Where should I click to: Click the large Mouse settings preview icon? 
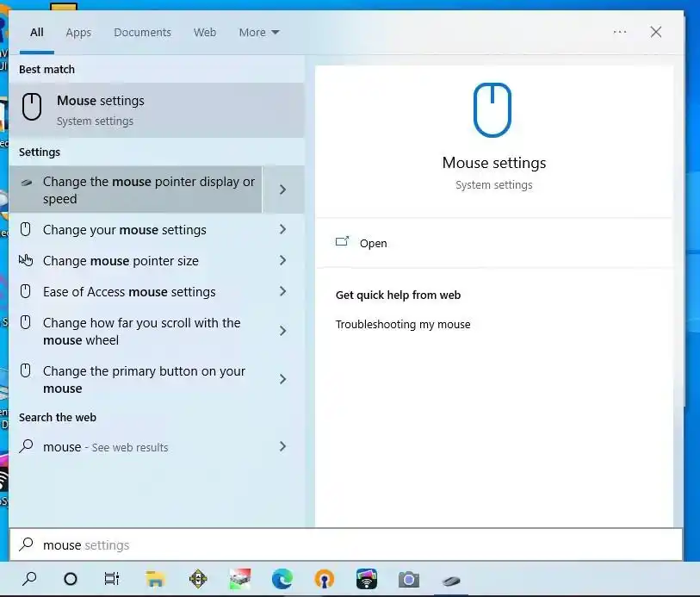coord(493,108)
